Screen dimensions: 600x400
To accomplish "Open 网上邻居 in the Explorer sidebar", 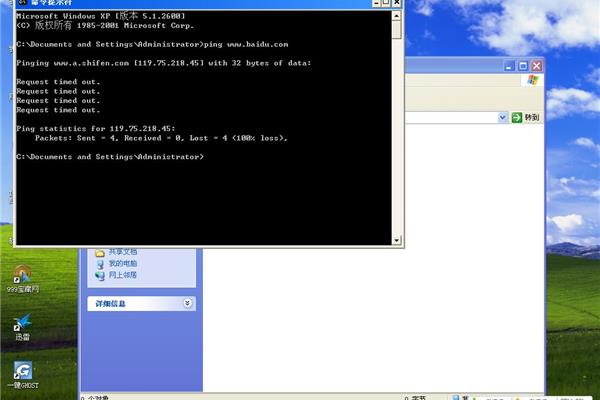I will (x=116, y=275).
